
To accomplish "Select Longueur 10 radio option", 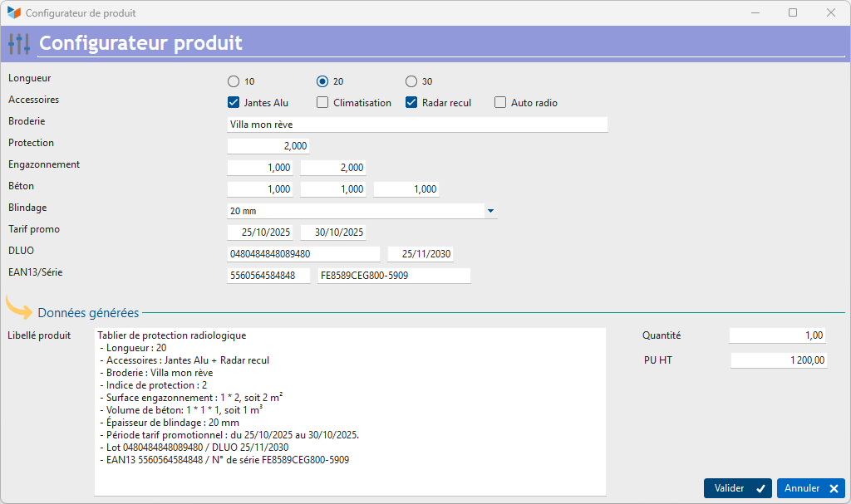I will [234, 81].
